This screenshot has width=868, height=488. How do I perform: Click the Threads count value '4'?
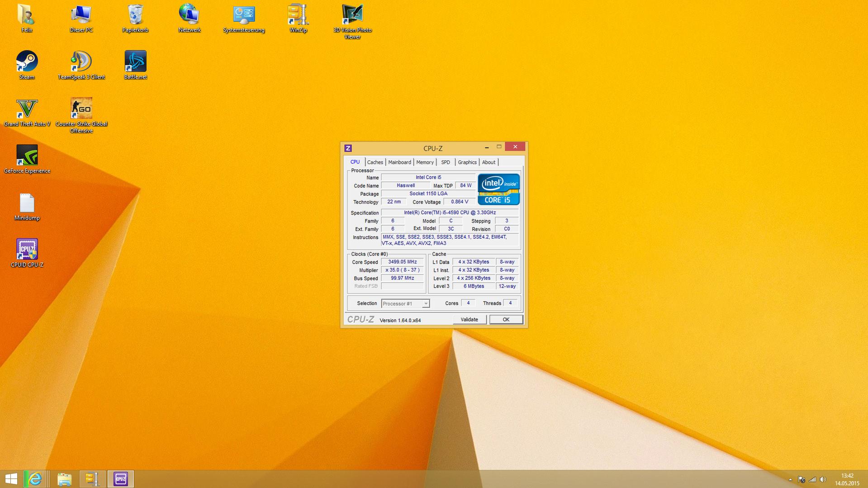510,303
